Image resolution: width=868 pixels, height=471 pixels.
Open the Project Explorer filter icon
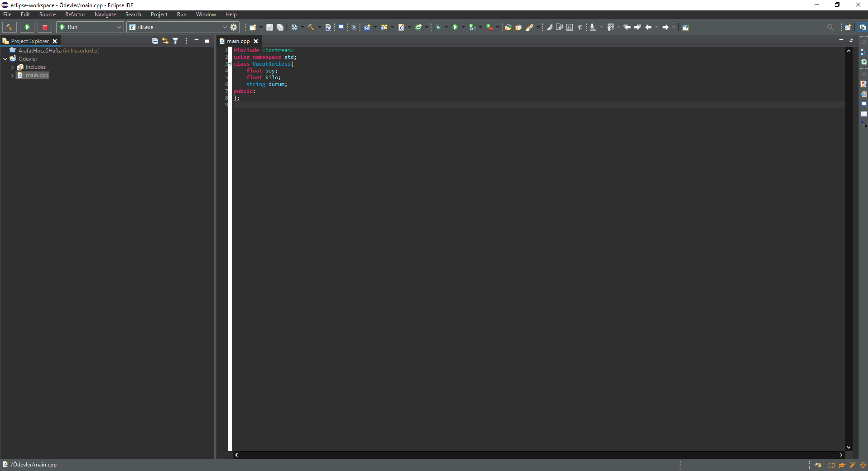[x=176, y=41]
